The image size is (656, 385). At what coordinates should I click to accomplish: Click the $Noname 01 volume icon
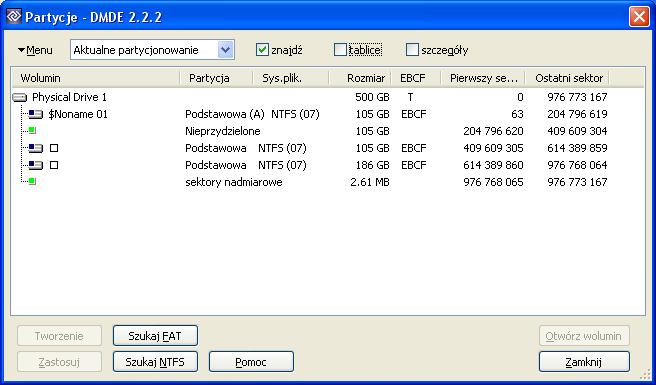[x=36, y=115]
